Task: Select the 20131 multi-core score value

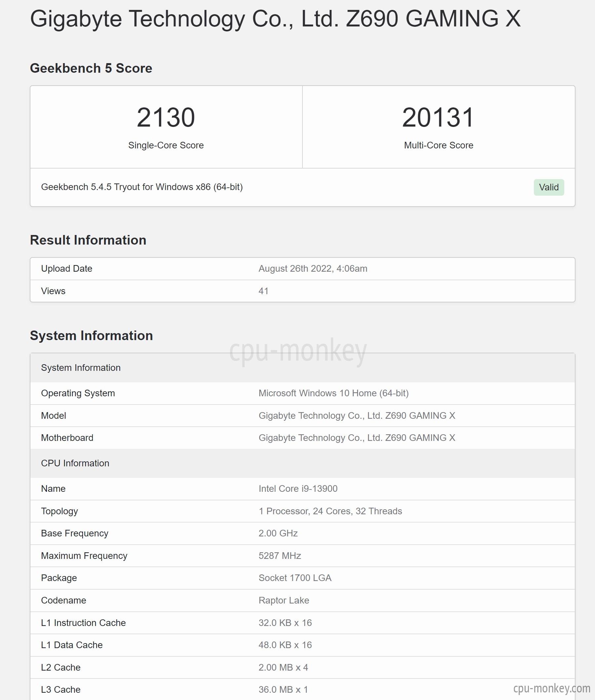Action: 438,117
